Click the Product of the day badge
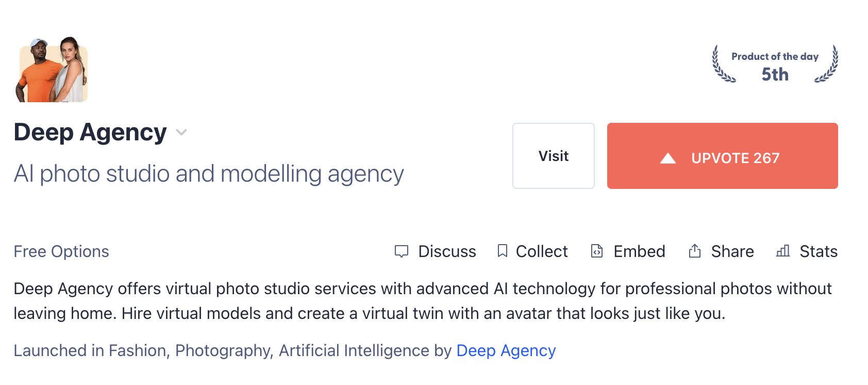The height and width of the screenshot is (385, 868). [x=775, y=65]
